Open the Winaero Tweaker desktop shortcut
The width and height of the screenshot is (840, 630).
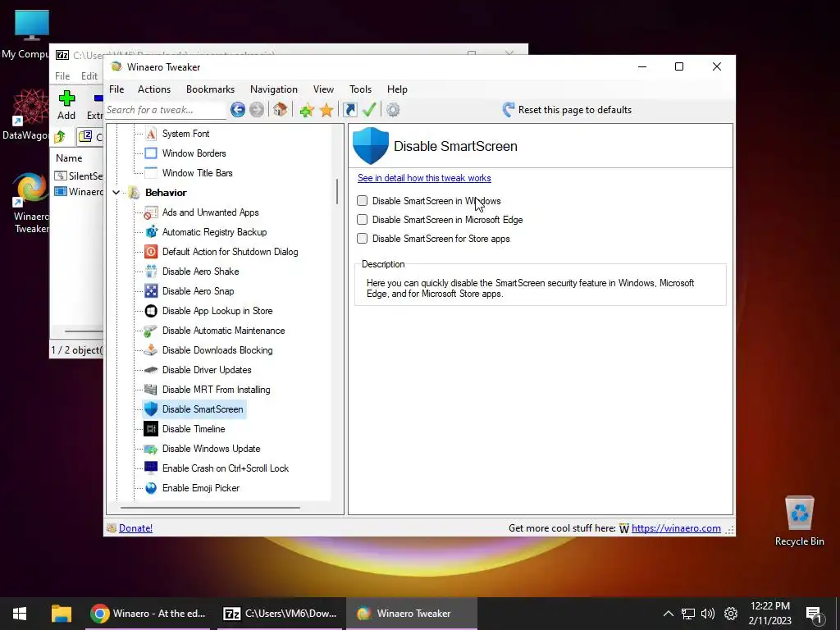pos(31,203)
